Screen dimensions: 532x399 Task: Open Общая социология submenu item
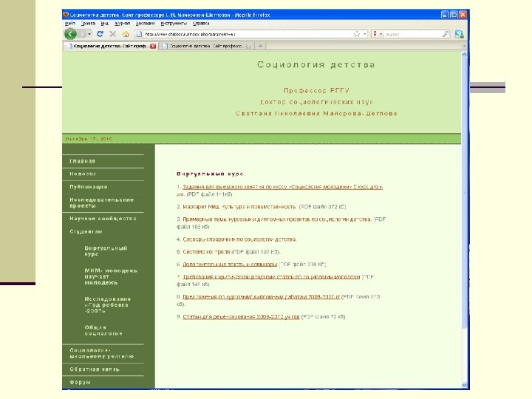pos(103,330)
